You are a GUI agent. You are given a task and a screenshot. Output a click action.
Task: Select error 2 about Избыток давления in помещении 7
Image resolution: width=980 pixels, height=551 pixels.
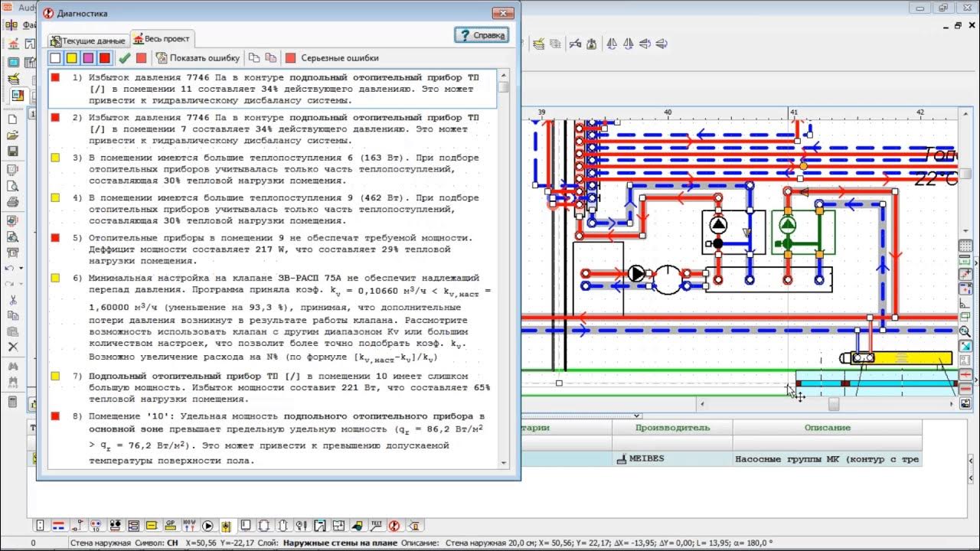click(x=272, y=129)
